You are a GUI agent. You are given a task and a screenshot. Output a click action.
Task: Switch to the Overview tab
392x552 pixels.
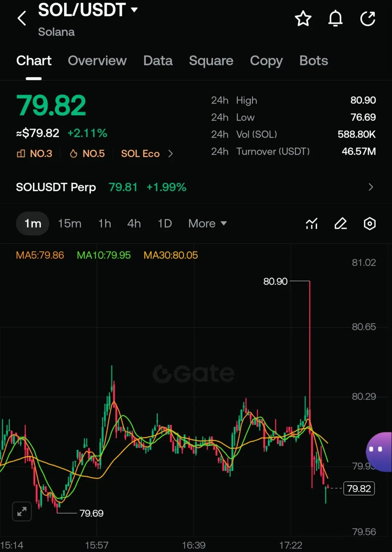[x=97, y=61]
